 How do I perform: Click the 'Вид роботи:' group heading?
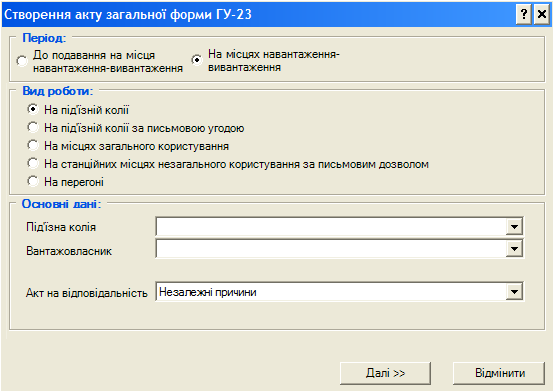(58, 91)
